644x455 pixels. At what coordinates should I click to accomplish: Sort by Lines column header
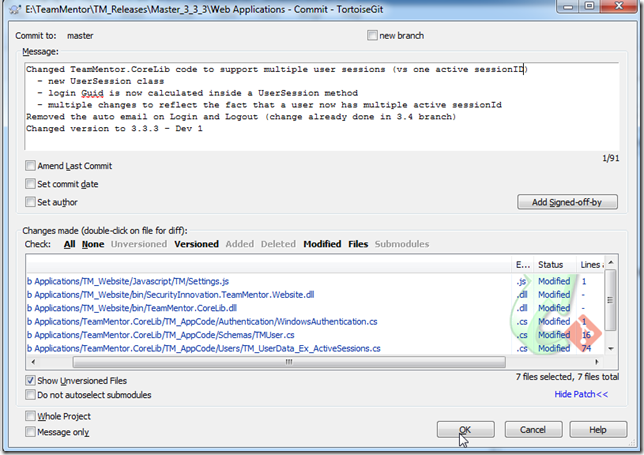pos(591,264)
